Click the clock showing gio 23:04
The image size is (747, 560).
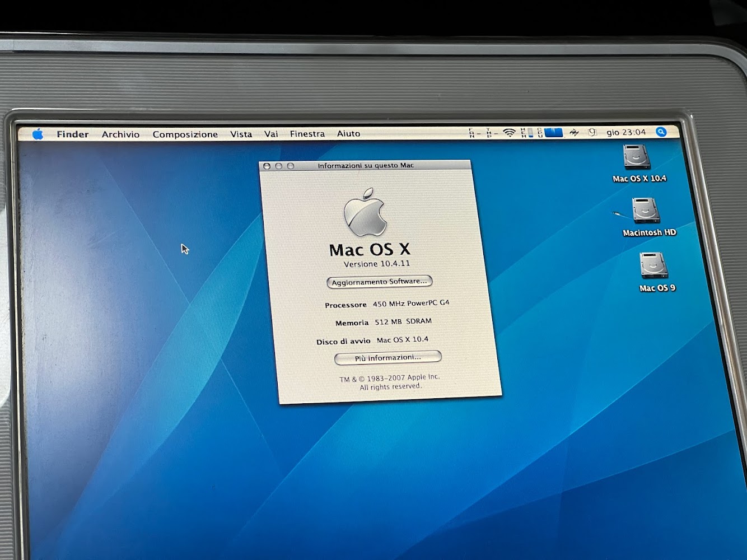(x=626, y=133)
